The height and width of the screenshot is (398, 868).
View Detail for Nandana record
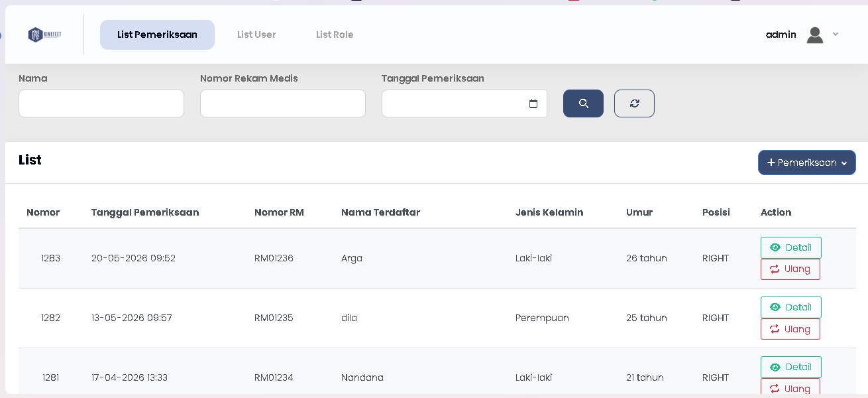tap(791, 367)
